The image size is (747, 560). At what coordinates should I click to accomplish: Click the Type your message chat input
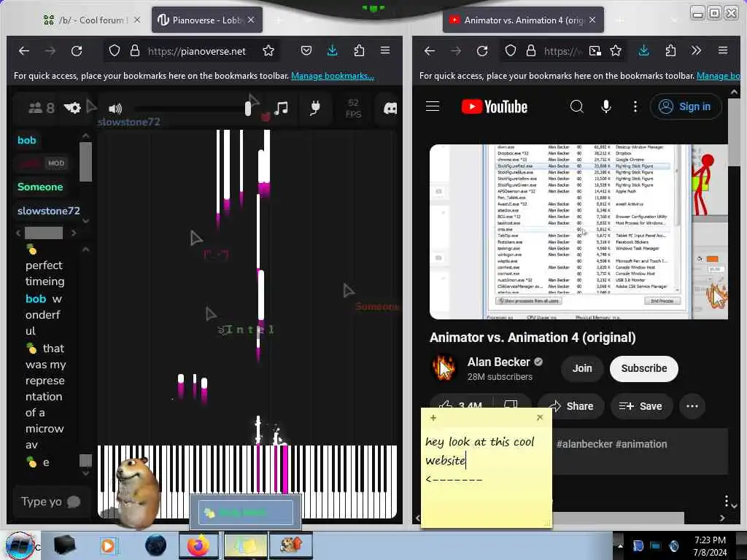coord(52,502)
